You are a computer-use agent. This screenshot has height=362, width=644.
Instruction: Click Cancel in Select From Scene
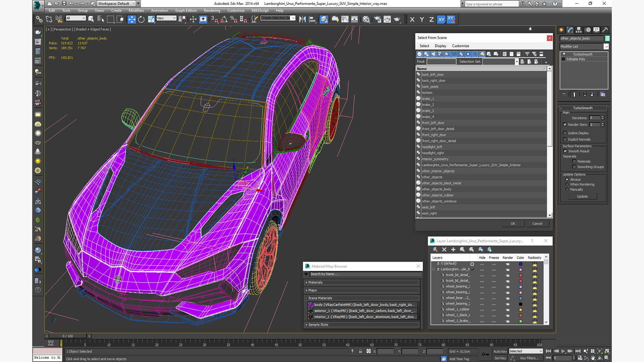pyautogui.click(x=537, y=224)
